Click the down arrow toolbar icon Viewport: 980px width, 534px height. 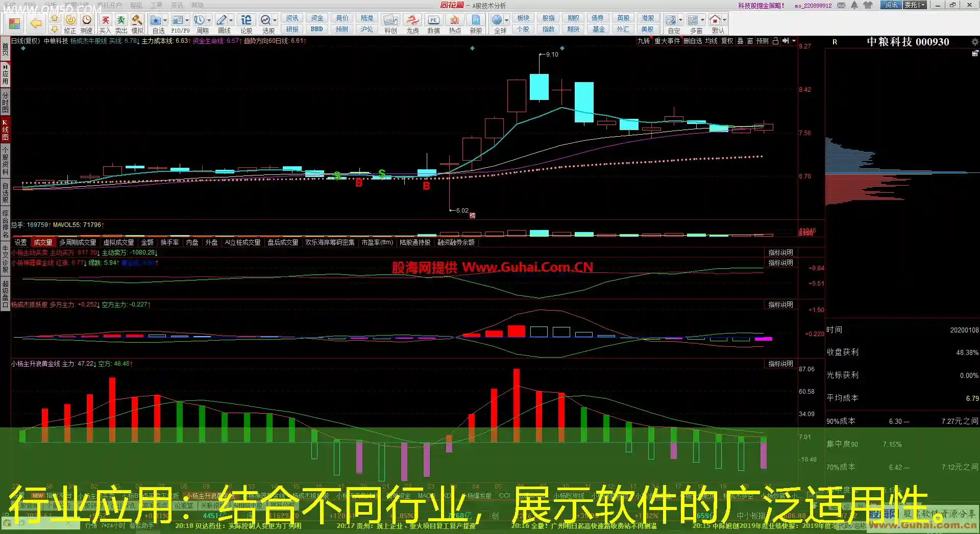(55, 30)
